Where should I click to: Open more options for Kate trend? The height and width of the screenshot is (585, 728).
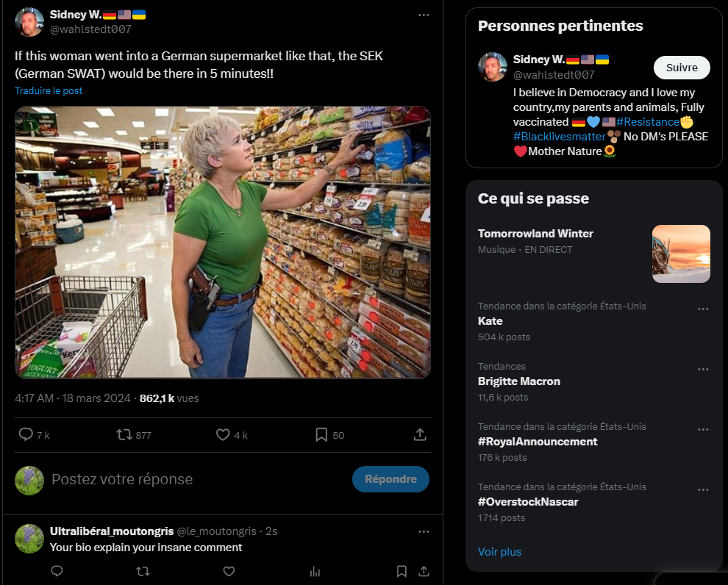click(x=703, y=309)
